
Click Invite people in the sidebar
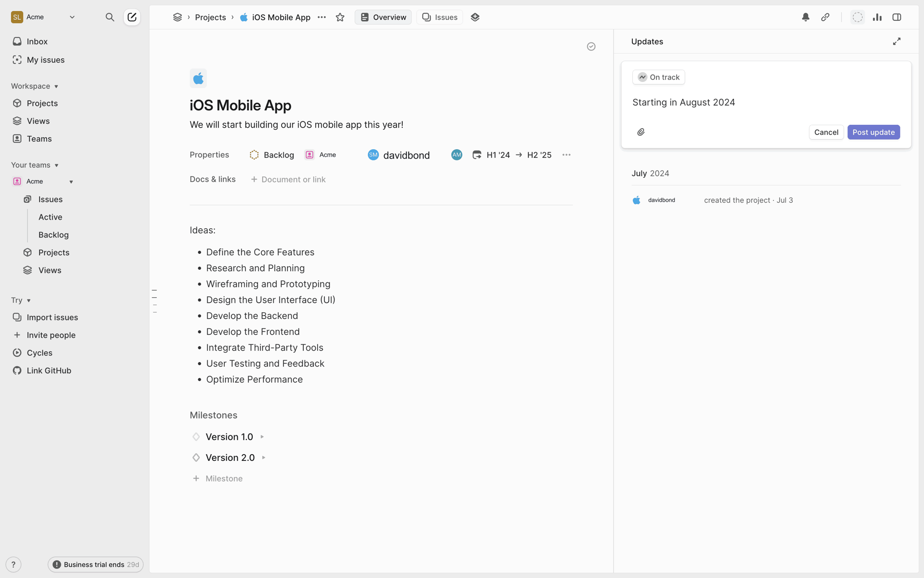(51, 335)
